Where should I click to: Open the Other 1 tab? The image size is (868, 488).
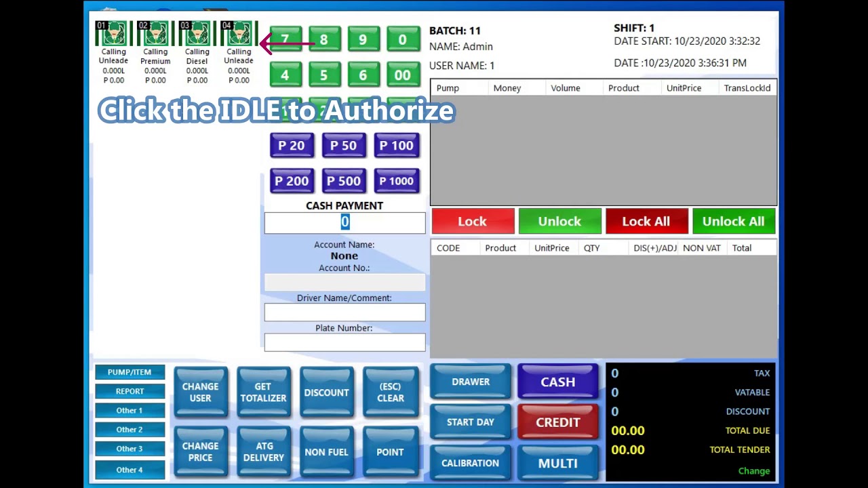(x=130, y=410)
